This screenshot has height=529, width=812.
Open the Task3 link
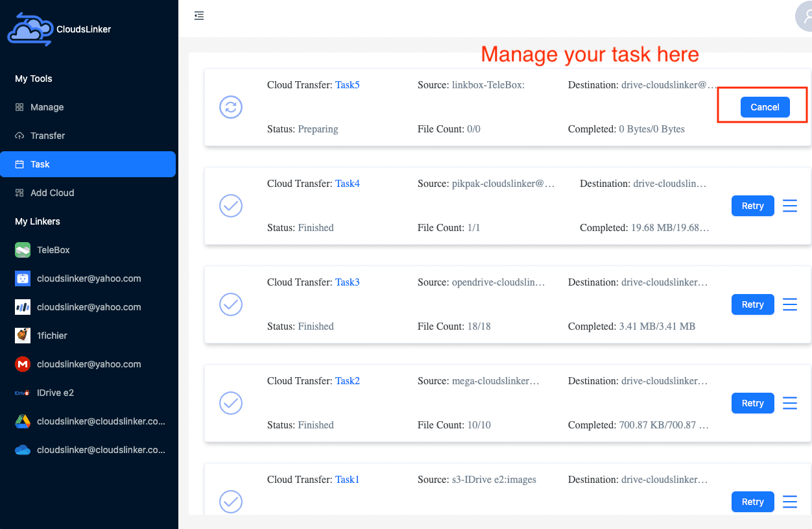(348, 282)
